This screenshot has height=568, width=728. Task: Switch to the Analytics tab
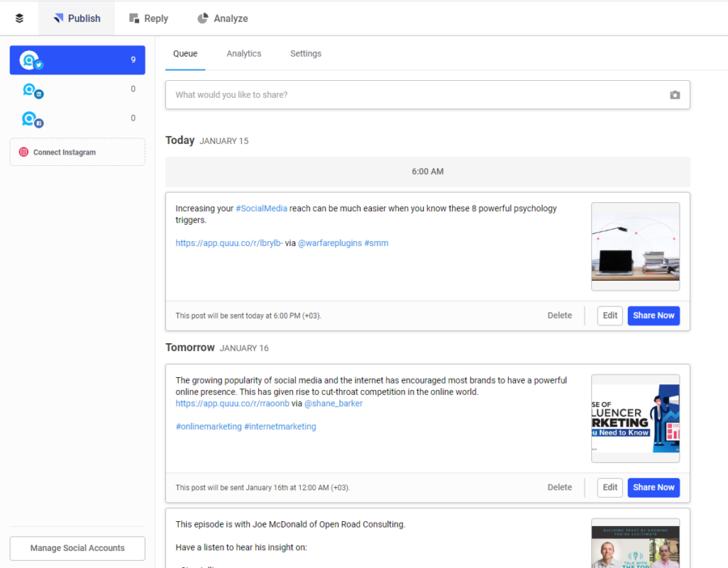[243, 54]
